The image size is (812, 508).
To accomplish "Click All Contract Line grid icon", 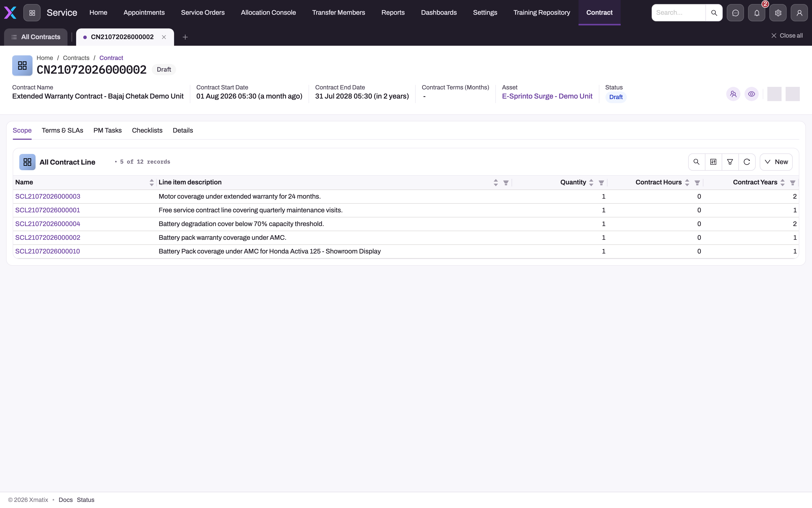I will click(x=27, y=162).
